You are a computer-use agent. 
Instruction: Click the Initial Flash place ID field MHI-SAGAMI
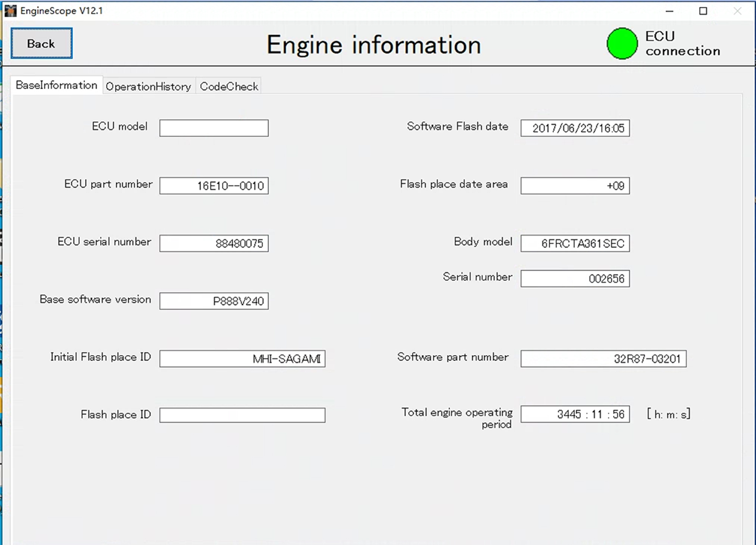pos(242,358)
